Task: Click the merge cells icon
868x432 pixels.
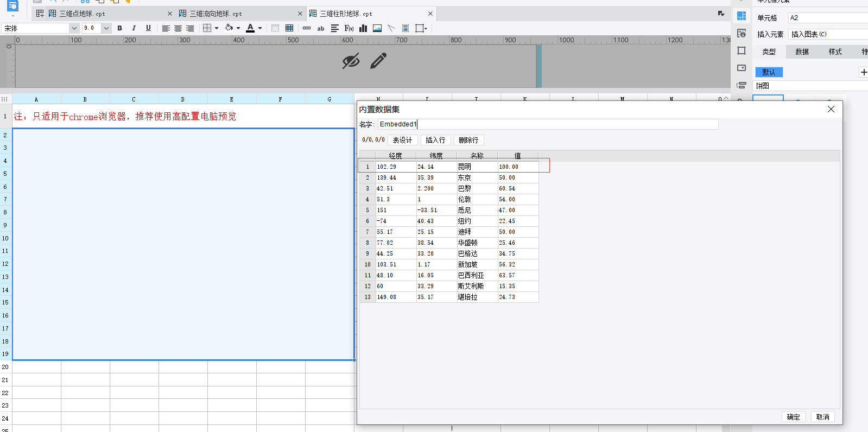Action: [275, 28]
